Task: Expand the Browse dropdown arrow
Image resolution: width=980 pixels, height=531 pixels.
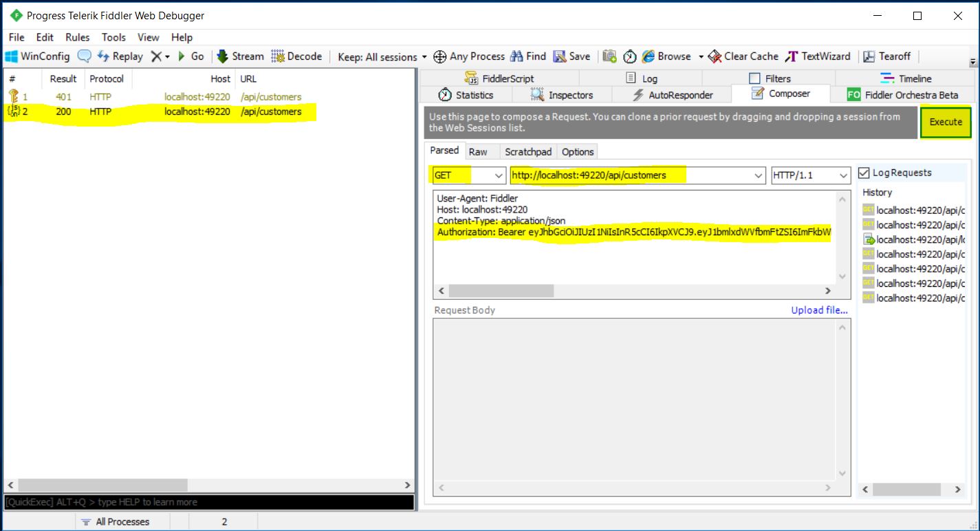Action: [701, 56]
